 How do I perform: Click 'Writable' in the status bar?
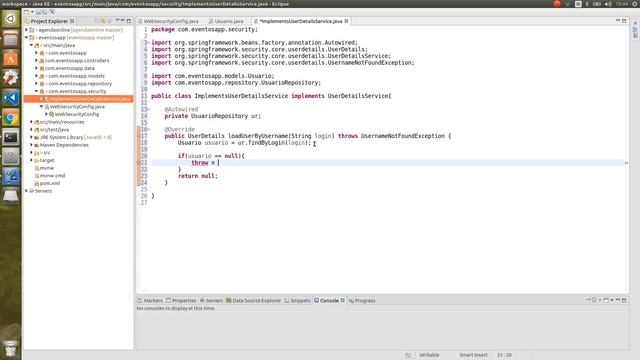coord(429,355)
